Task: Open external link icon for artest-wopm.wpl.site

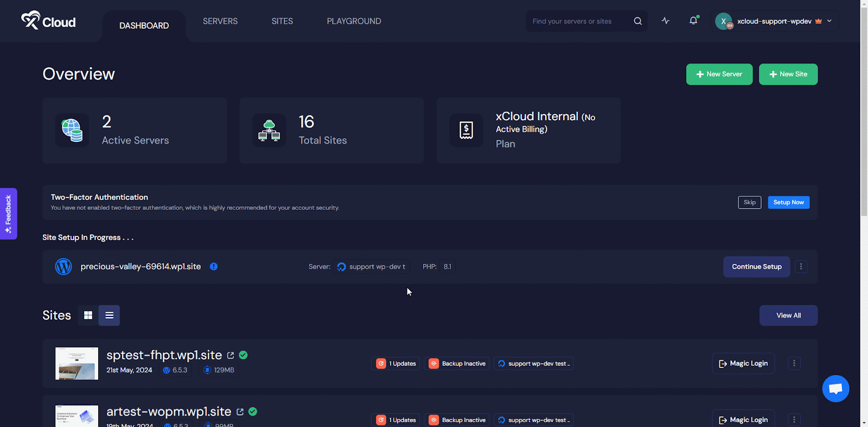Action: [x=240, y=412]
